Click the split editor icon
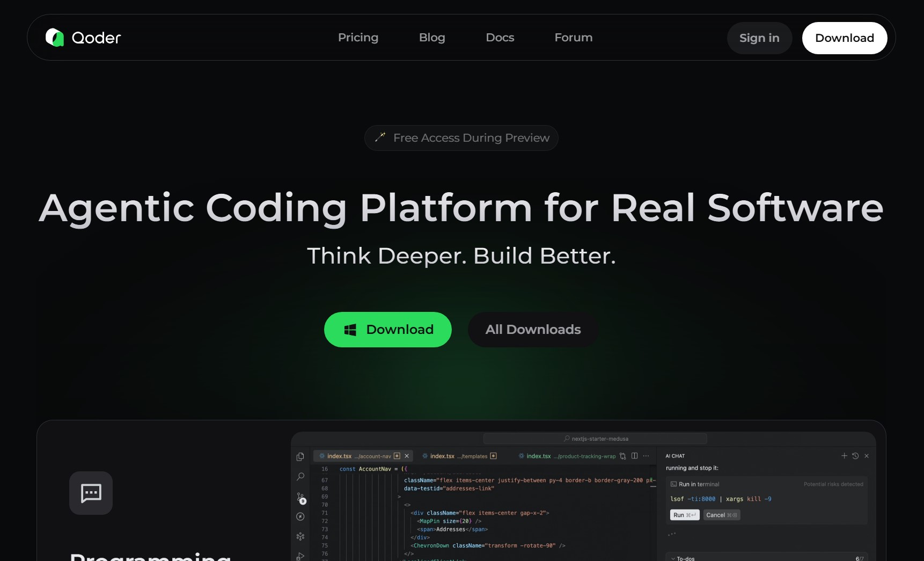This screenshot has height=561, width=924. pos(635,456)
